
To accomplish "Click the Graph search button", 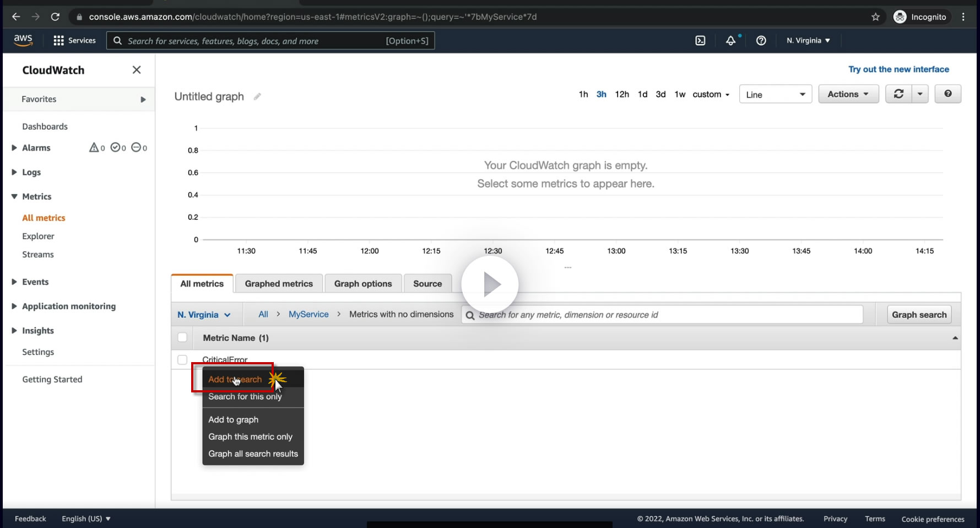I will (919, 315).
